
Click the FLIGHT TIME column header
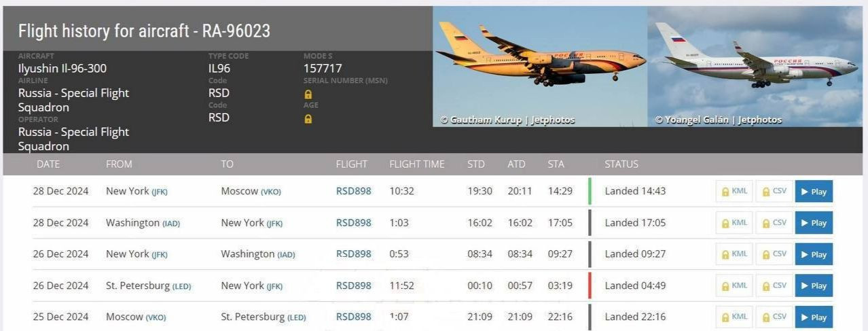coord(416,164)
